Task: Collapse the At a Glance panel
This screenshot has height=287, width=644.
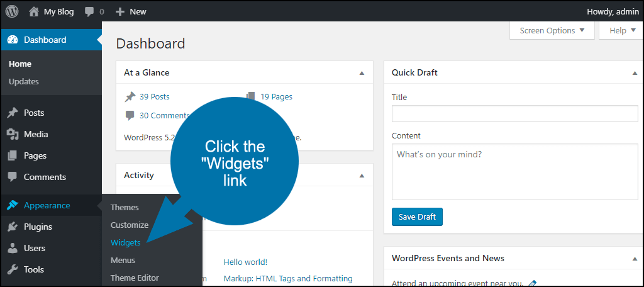Action: [x=362, y=73]
